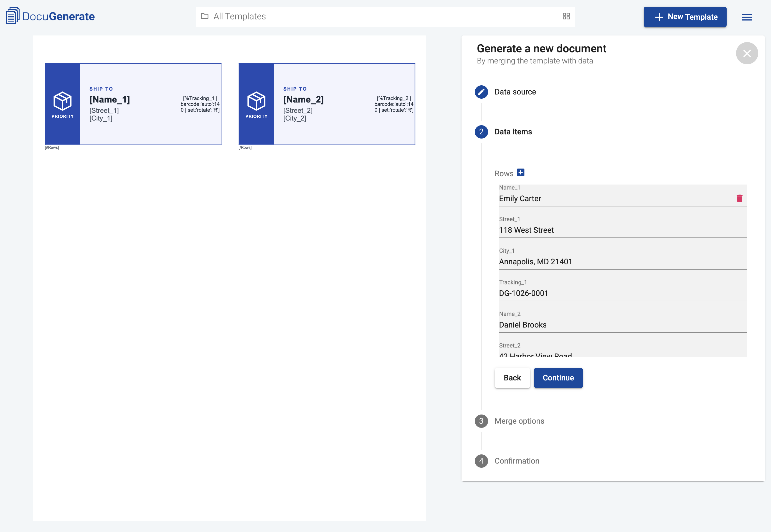Click the [Name_2] placeholder in template

point(303,99)
